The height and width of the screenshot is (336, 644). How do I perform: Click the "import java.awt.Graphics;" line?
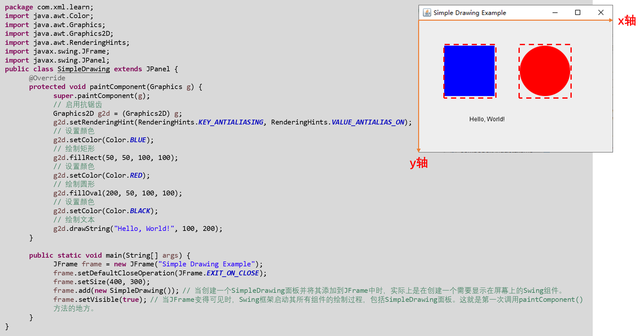pos(55,25)
